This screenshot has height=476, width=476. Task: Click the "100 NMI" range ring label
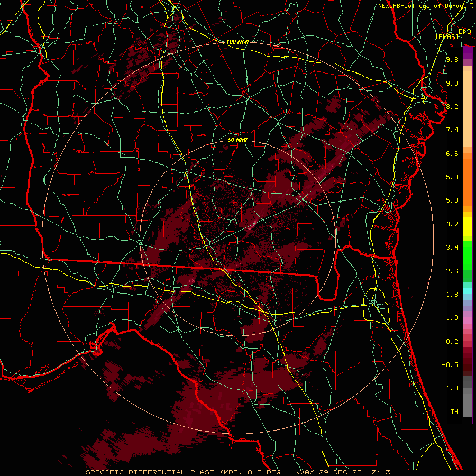pos(237,42)
